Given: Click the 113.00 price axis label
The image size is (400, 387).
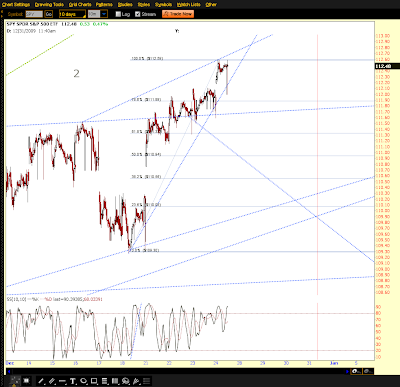Looking at the screenshot, I should click(x=383, y=36).
